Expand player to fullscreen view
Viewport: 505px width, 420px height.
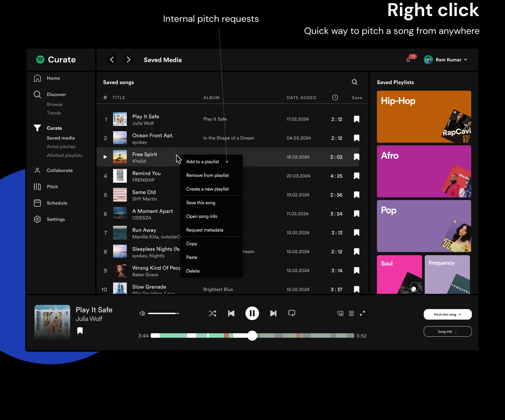[362, 313]
